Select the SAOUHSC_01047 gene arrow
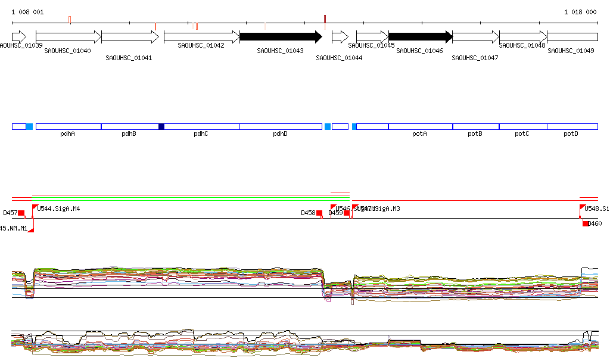 tap(476, 37)
